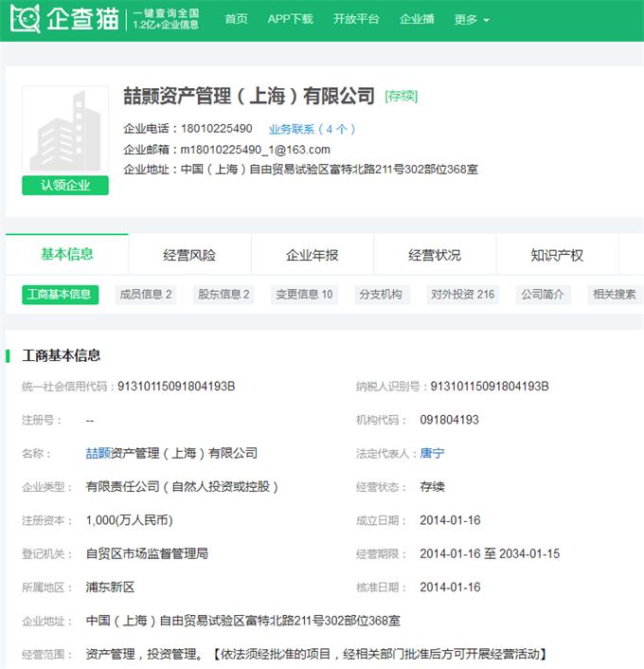The height and width of the screenshot is (669, 644).
Task: Click 纳税人识别号 value 91310115091804193B
Action: 490,386
